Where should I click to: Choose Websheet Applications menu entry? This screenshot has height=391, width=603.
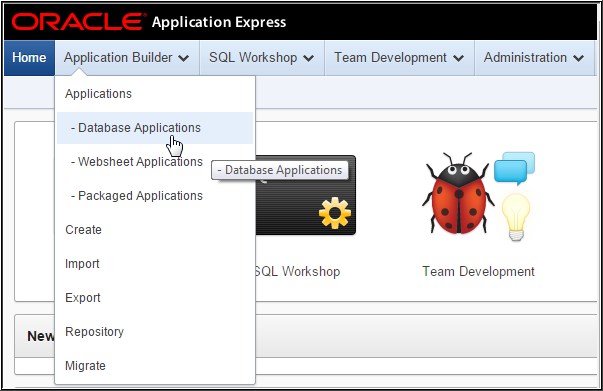[x=155, y=162]
